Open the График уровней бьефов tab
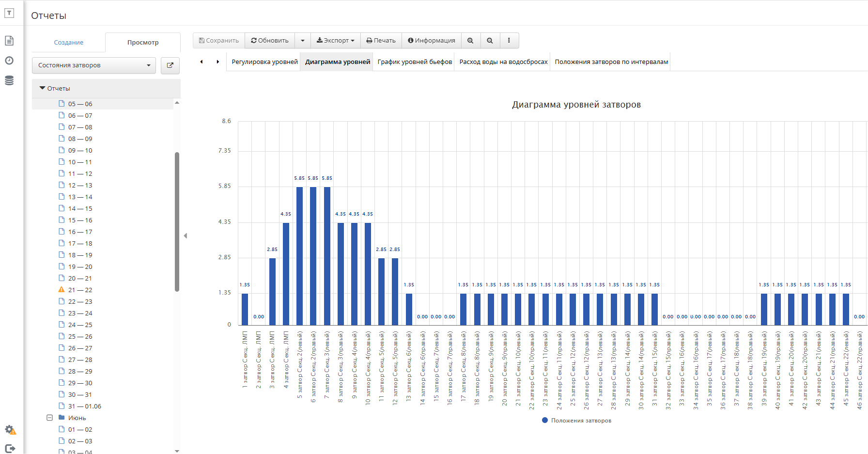This screenshot has width=868, height=454. point(415,62)
